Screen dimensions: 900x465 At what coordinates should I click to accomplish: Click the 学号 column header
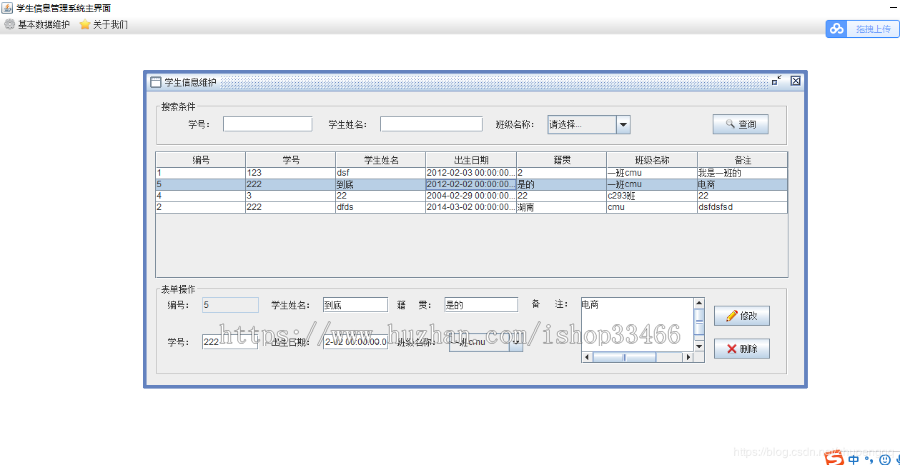tap(290, 160)
